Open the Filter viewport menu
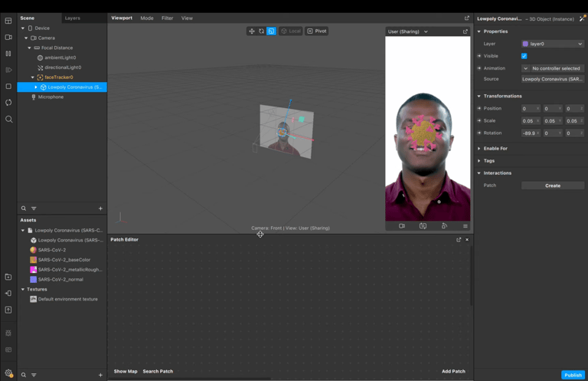The image size is (588, 381). (x=167, y=18)
